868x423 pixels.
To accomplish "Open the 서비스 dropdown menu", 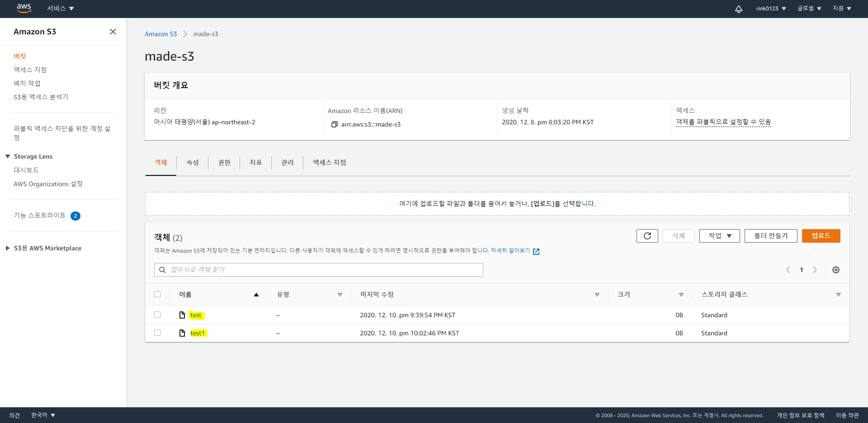I will click(61, 9).
